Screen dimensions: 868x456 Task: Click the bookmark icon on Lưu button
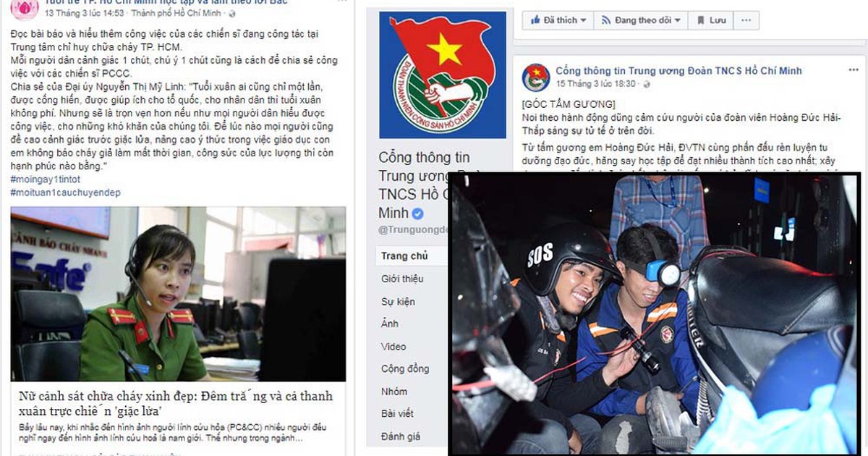701,20
